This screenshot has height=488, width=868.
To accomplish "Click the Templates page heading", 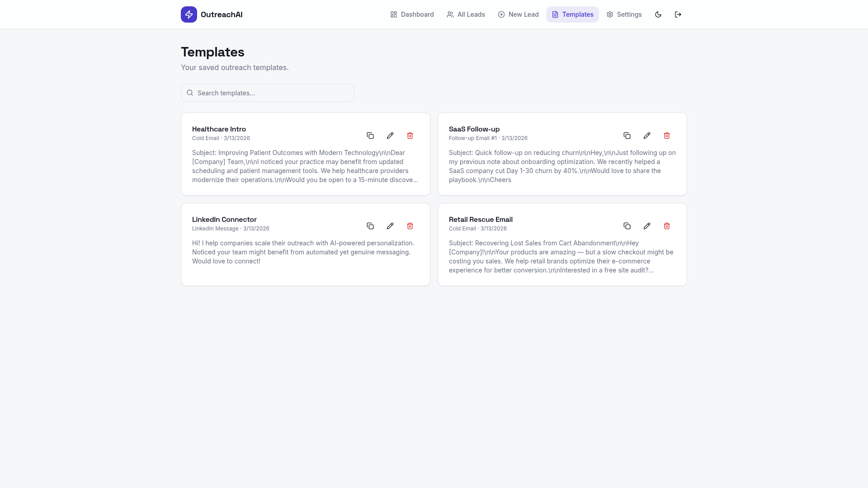I will (212, 52).
